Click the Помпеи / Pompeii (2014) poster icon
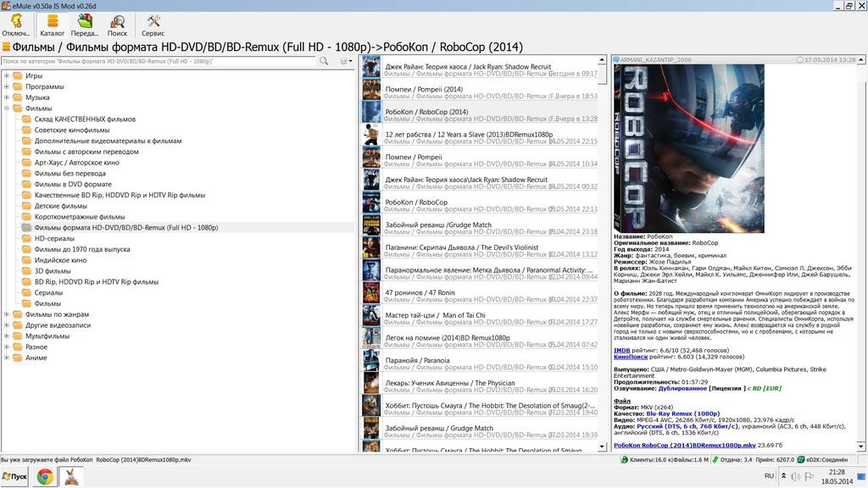The width and height of the screenshot is (868, 488). [x=371, y=89]
